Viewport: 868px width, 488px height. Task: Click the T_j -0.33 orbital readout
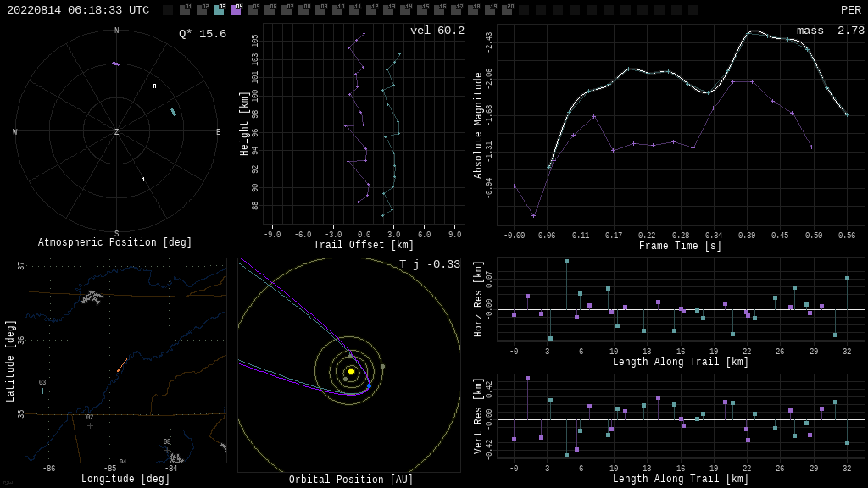click(x=430, y=264)
